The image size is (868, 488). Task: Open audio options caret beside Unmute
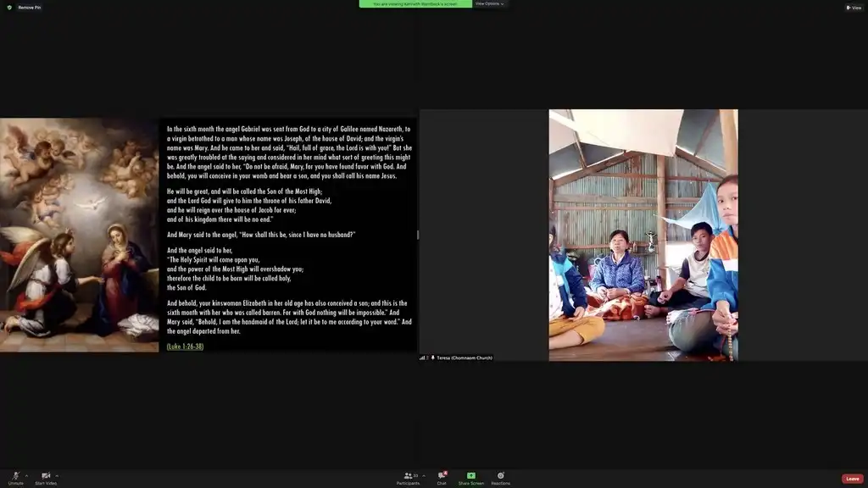click(26, 476)
